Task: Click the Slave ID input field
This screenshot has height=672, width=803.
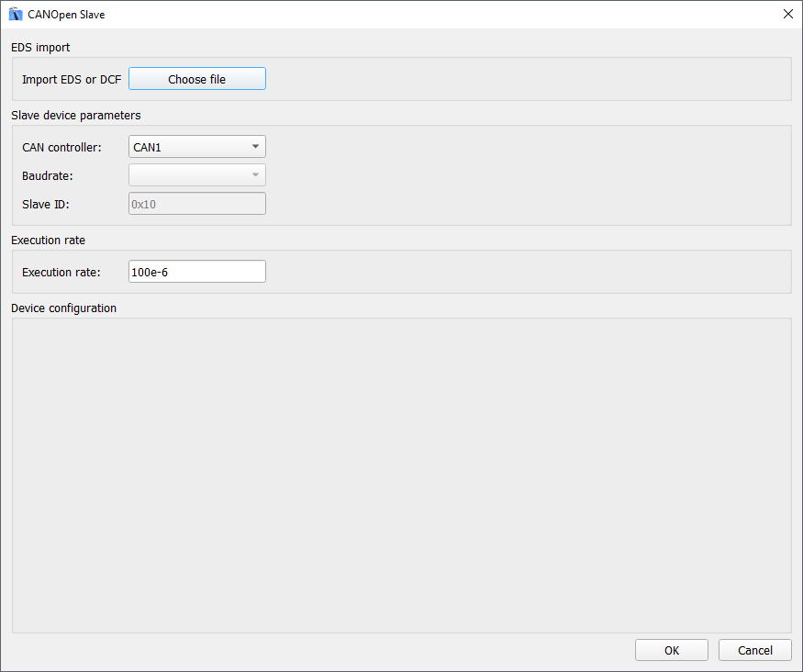Action: [196, 204]
